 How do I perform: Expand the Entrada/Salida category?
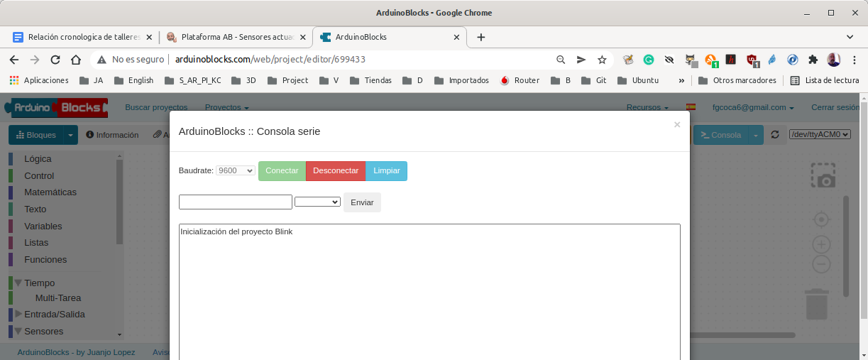click(x=19, y=314)
